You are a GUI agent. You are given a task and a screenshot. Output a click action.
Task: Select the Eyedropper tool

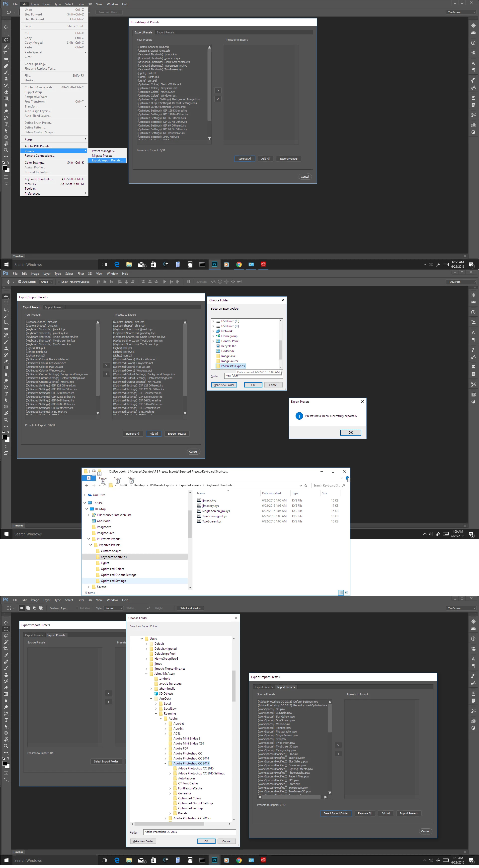[x=6, y=655]
